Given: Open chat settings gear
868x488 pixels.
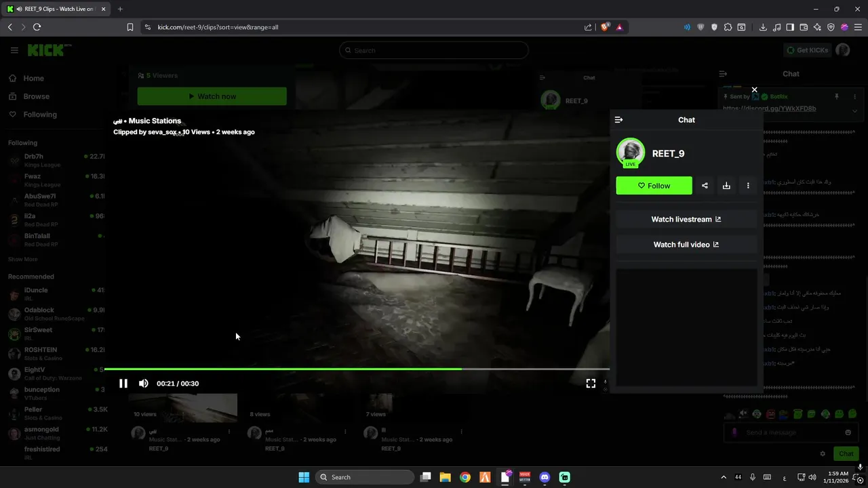Looking at the screenshot, I should coord(823,454).
